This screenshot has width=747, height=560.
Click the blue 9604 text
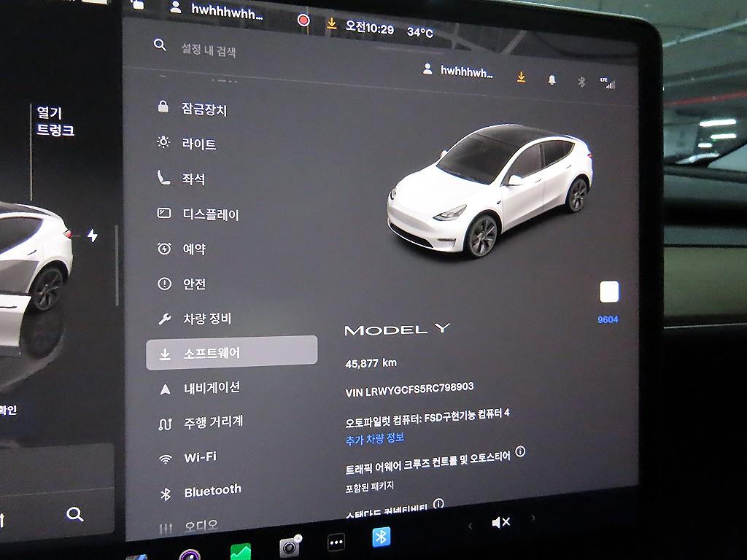608,319
